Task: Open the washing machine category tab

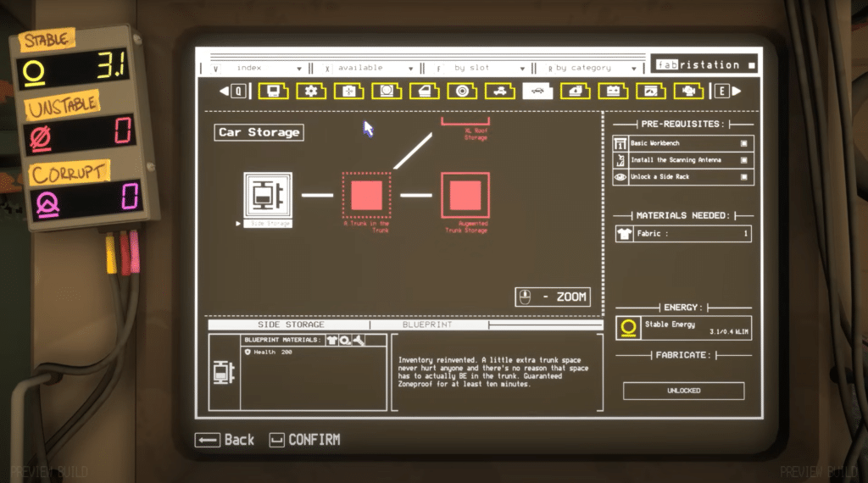Action: (387, 91)
